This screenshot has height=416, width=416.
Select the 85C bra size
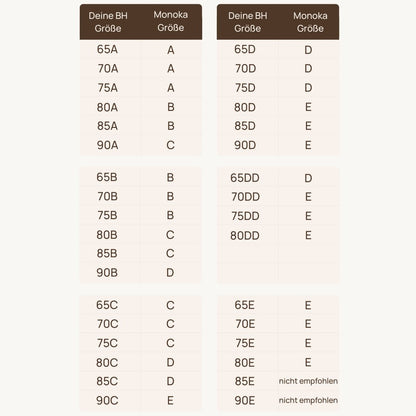(x=107, y=381)
